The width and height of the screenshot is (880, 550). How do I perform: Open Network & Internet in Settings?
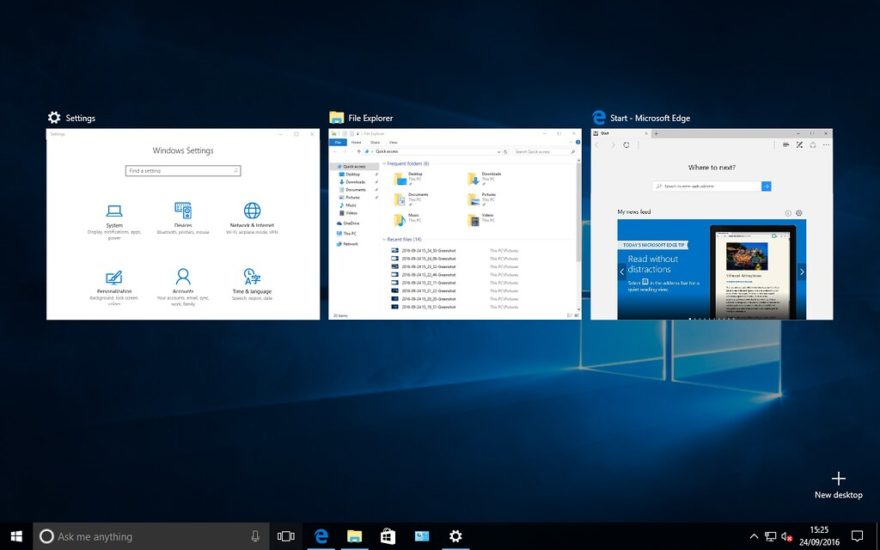[252, 218]
